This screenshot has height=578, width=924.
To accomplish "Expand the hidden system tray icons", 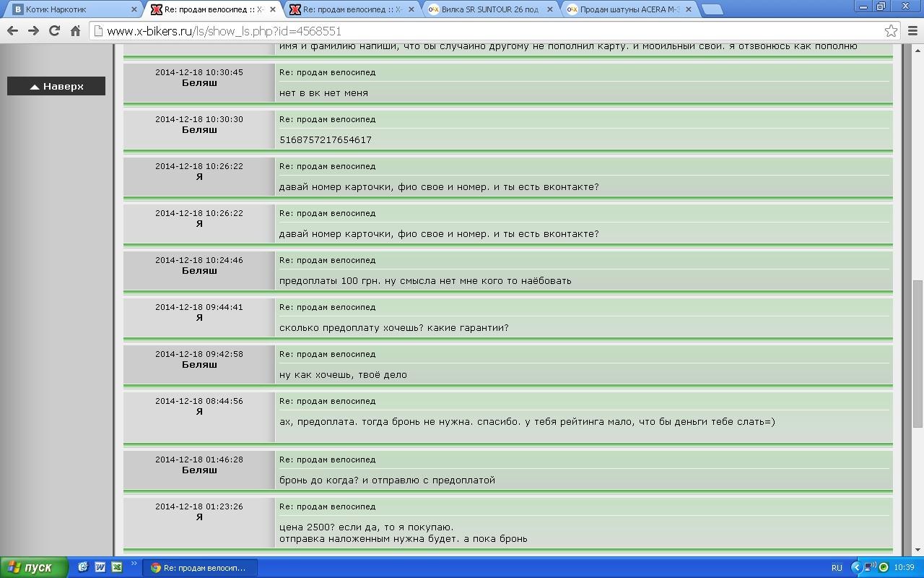I will pos(856,567).
